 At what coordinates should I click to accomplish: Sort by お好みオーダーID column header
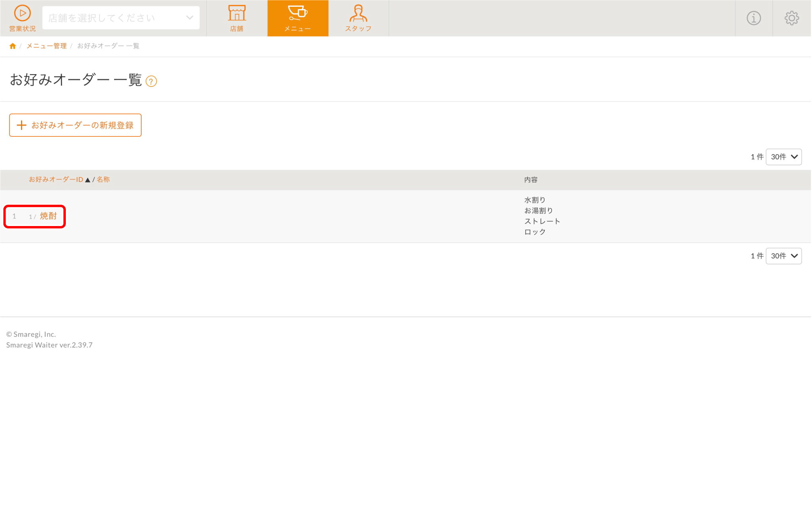(x=56, y=180)
